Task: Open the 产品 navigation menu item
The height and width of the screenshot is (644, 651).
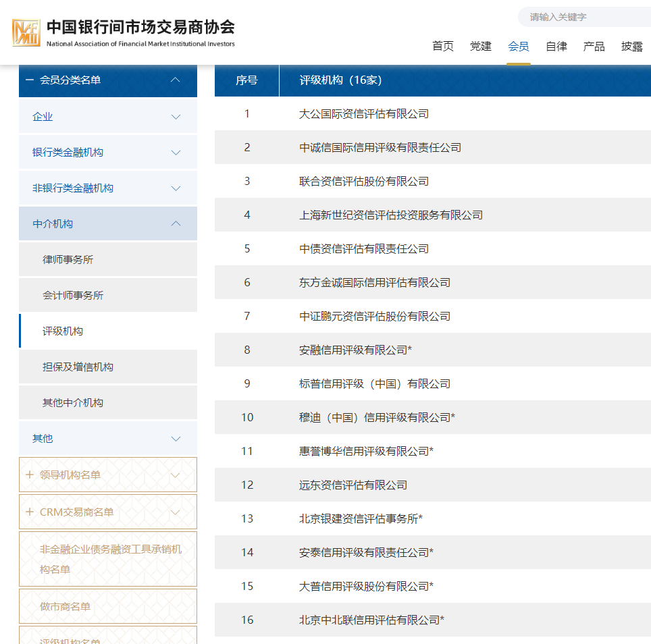Action: [x=594, y=46]
